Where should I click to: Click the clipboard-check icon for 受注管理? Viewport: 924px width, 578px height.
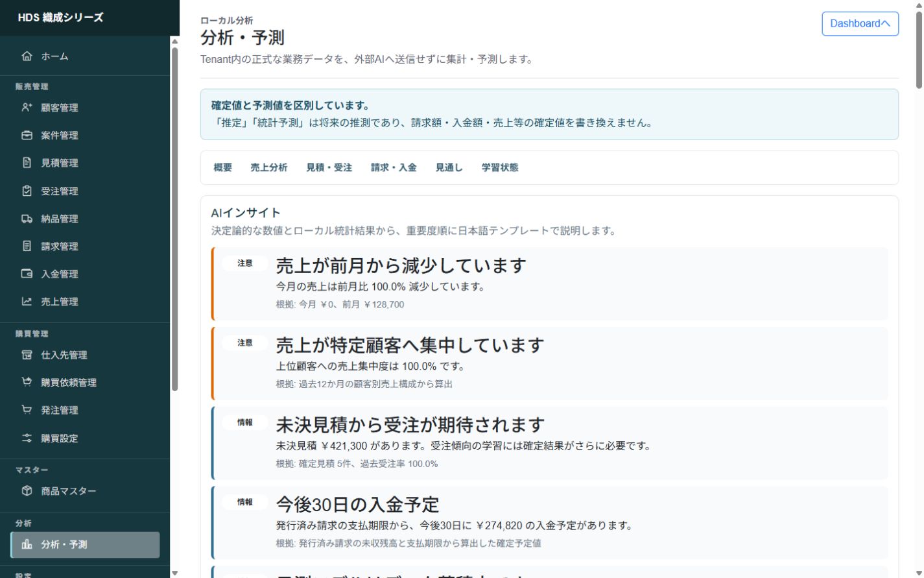[x=27, y=191]
